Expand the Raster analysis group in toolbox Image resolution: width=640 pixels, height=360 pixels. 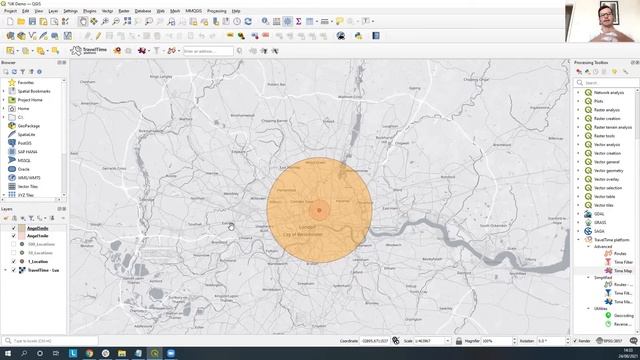click(578, 110)
